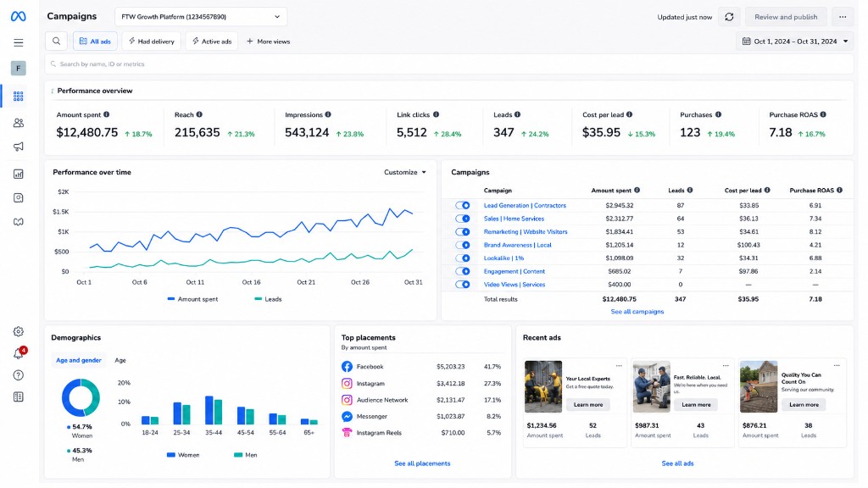Open the campaigns grid icon in sidebar
Viewport: 868px width, 488px height.
tap(19, 97)
